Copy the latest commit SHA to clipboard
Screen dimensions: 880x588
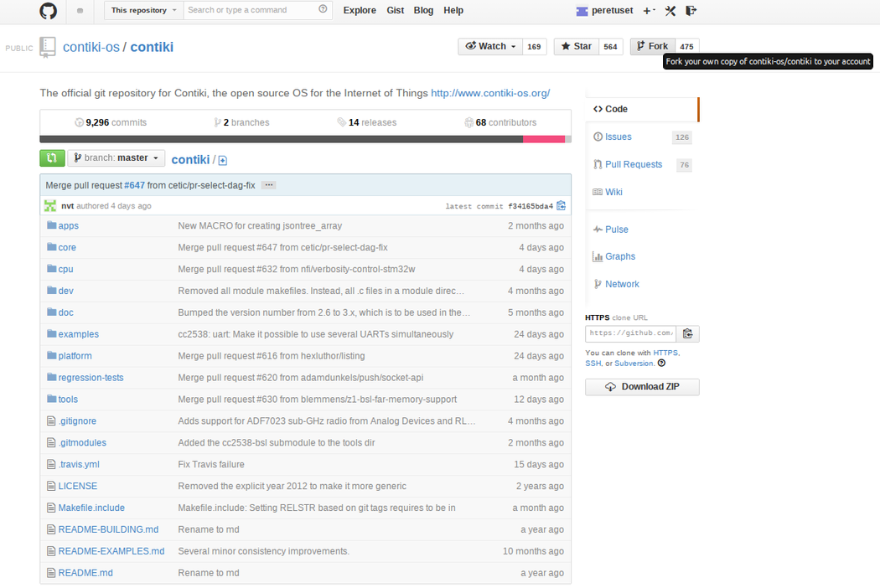(562, 206)
